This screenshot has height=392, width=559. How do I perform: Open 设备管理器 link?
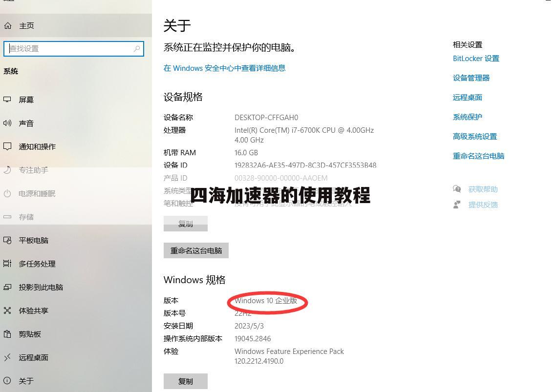coord(471,78)
